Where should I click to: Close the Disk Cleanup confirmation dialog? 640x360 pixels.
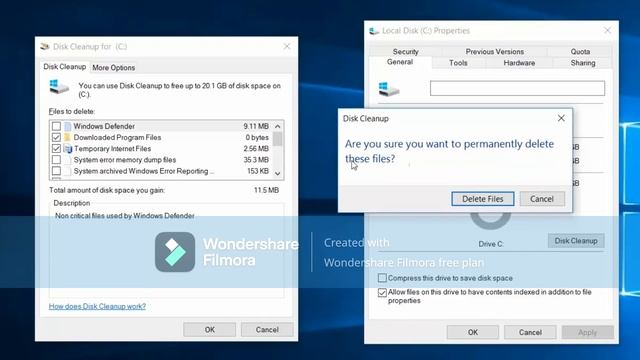pos(561,118)
